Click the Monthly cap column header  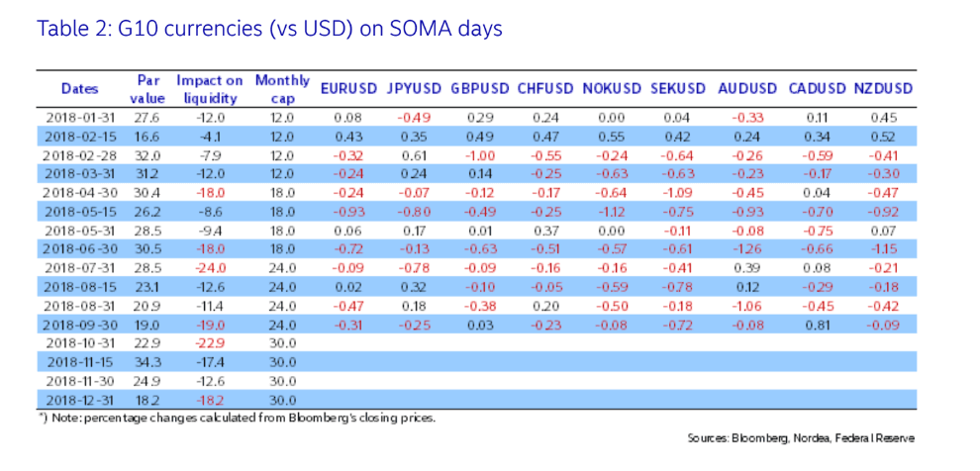(282, 89)
